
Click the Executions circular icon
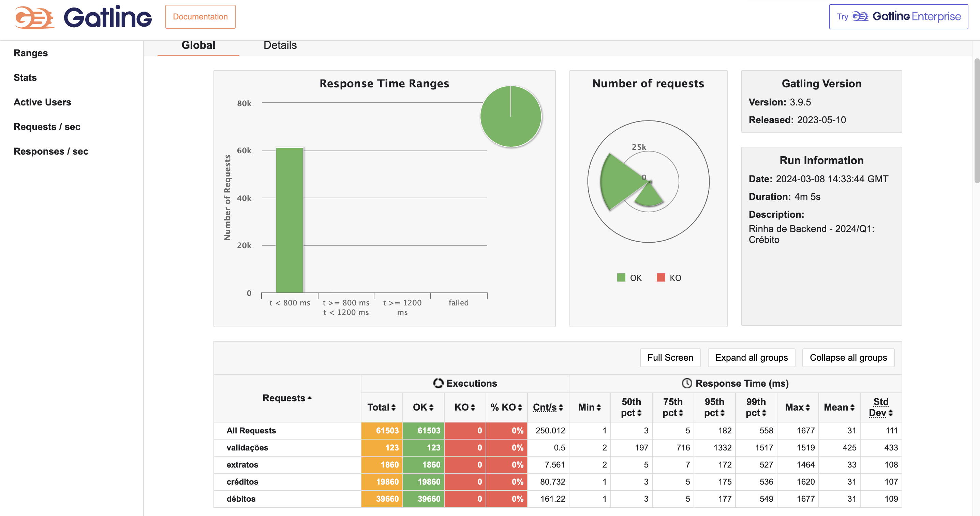[438, 383]
